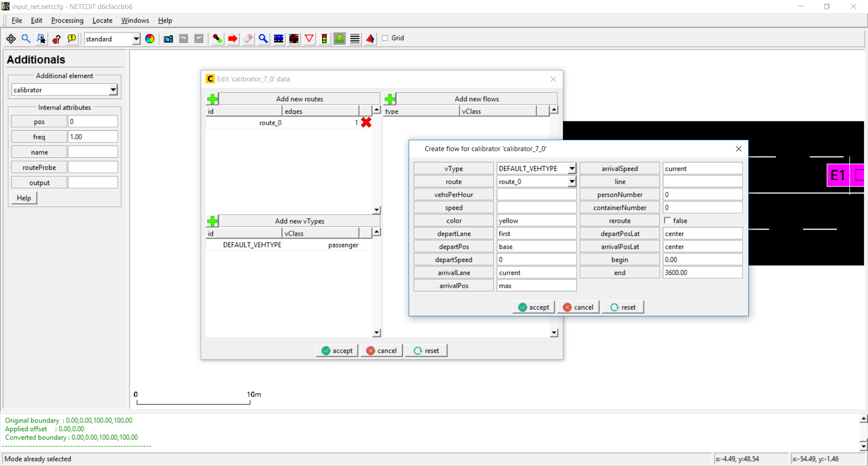Open the color wheel view settings
Screen dimensions: 868x466
click(x=150, y=39)
